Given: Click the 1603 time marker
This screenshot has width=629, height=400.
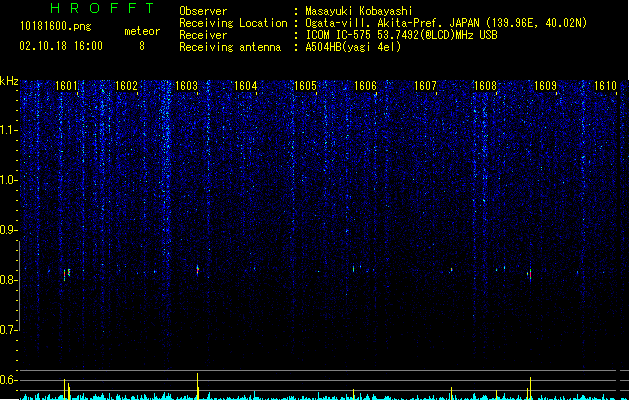Looking at the screenshot, I should coord(187,86).
